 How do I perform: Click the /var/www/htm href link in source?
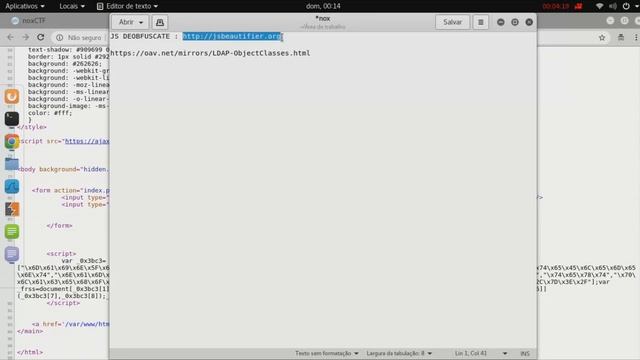[x=87, y=324]
